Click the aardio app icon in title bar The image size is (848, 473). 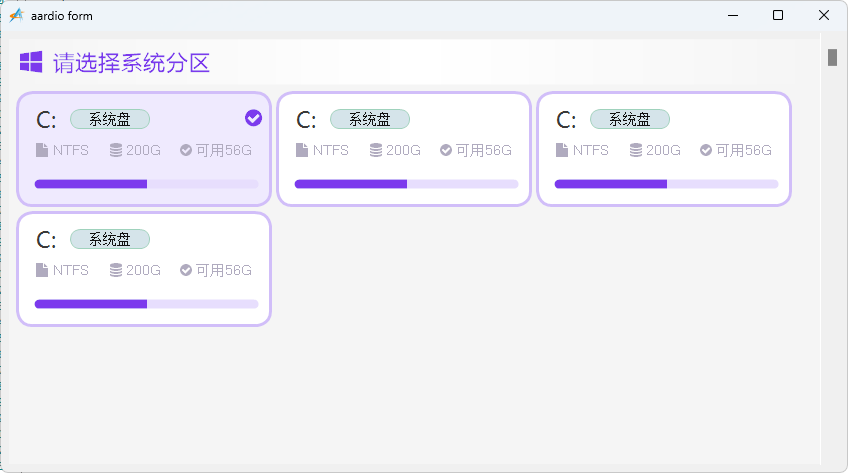click(x=17, y=16)
